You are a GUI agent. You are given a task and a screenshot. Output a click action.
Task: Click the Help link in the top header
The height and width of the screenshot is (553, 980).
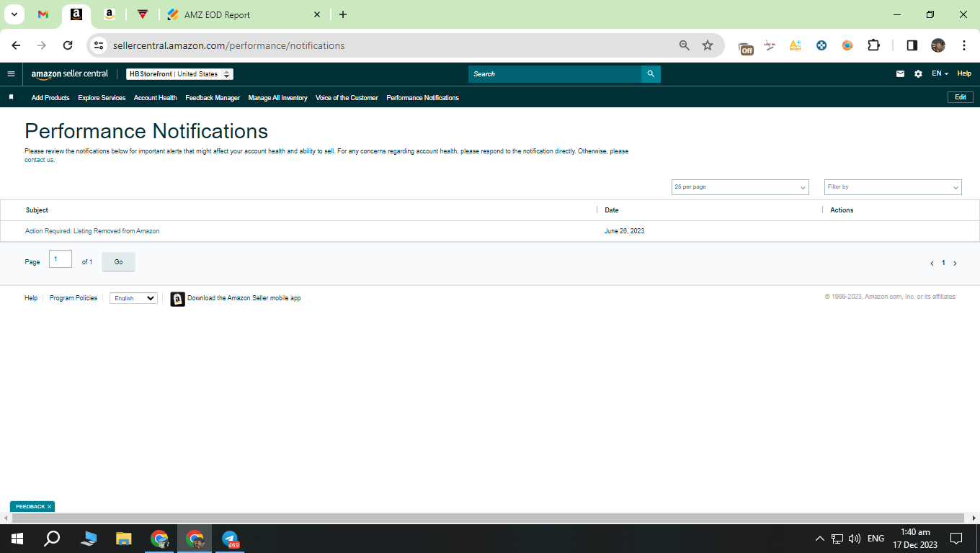964,74
